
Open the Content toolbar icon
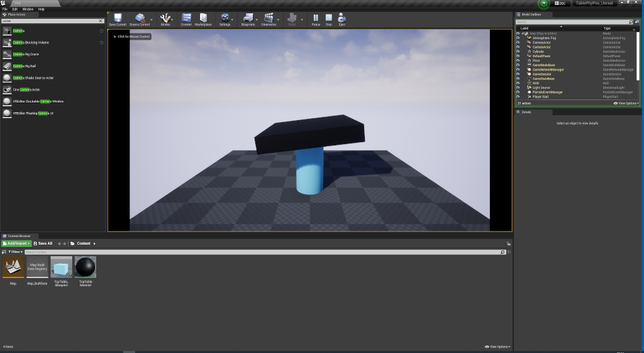click(186, 20)
